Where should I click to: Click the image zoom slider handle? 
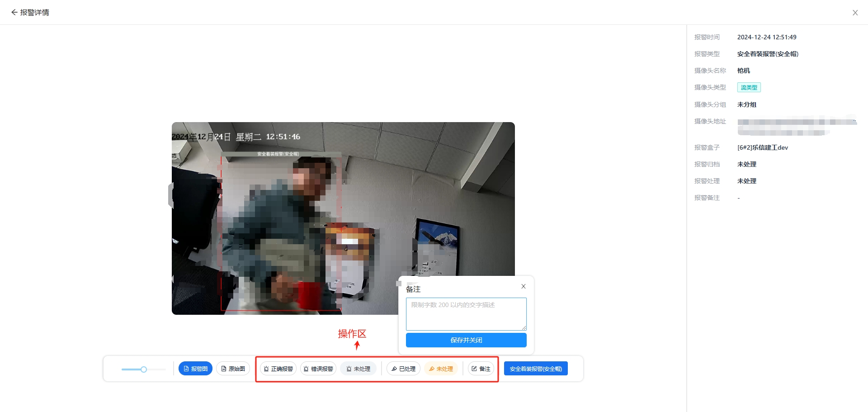point(144,369)
